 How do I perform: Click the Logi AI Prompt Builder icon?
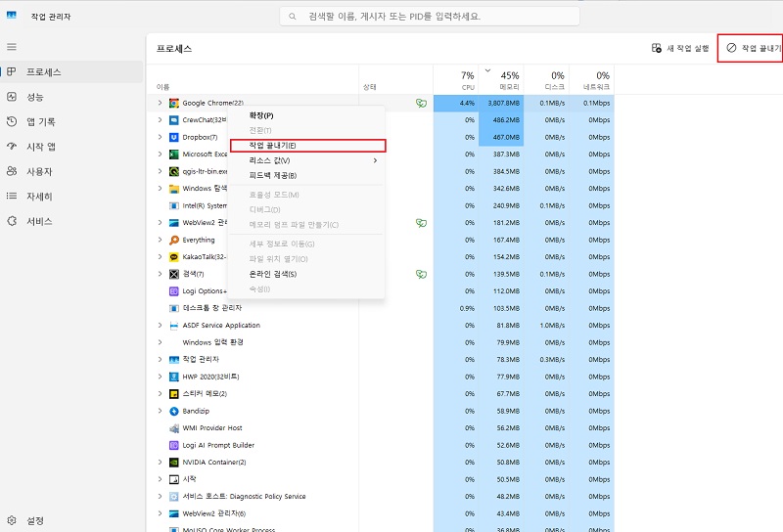pos(174,445)
